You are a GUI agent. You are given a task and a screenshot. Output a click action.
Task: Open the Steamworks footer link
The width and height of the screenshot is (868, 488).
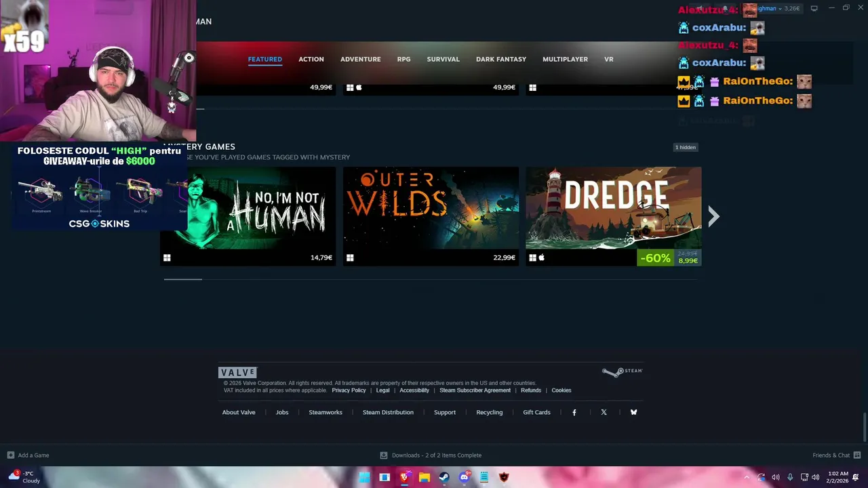(325, 412)
